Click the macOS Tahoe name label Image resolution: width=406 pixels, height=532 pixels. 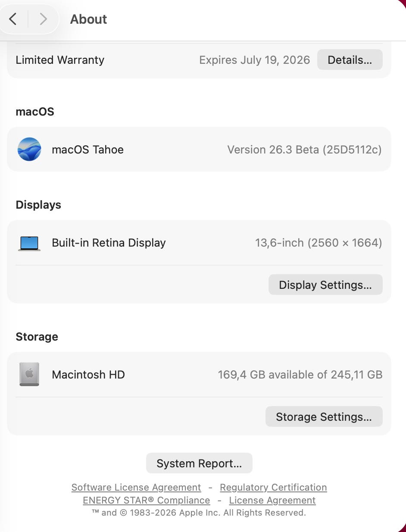point(87,150)
